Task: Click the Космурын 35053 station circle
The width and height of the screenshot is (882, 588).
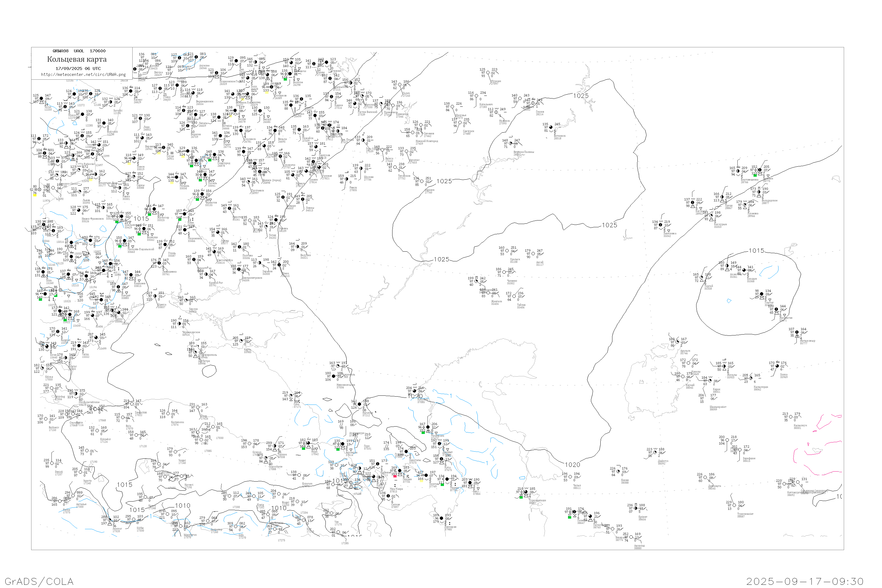Action: 711,216
